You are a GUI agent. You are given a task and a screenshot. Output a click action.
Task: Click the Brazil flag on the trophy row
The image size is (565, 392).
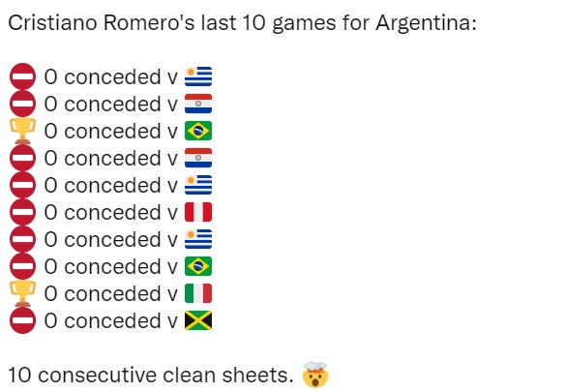pyautogui.click(x=198, y=131)
